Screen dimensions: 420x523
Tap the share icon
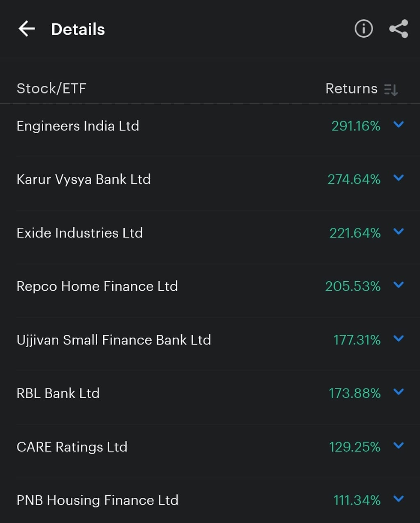click(x=399, y=29)
